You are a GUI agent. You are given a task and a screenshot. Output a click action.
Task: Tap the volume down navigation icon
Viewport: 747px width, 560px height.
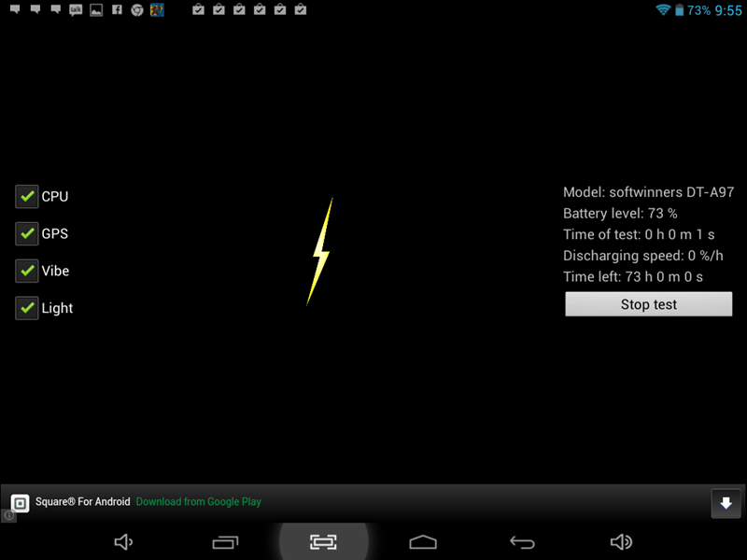(x=124, y=542)
